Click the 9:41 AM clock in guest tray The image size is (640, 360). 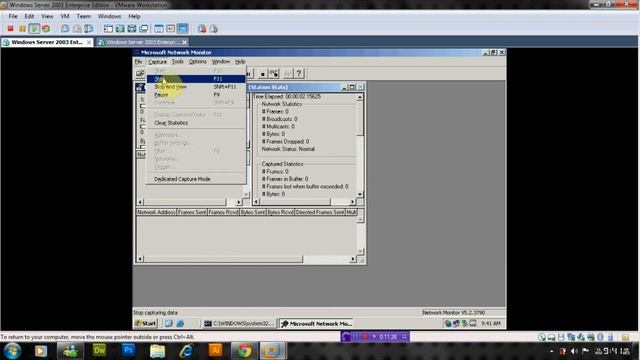490,323
